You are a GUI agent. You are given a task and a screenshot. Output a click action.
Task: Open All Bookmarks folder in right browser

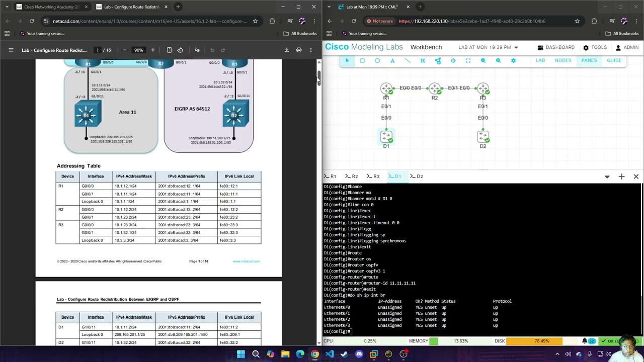(622, 33)
